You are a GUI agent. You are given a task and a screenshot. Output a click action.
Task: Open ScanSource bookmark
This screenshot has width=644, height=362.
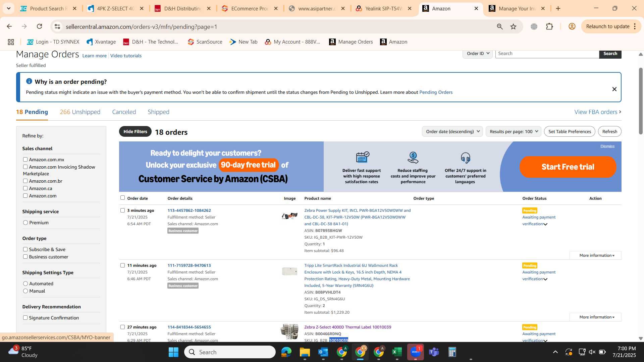coord(205,42)
